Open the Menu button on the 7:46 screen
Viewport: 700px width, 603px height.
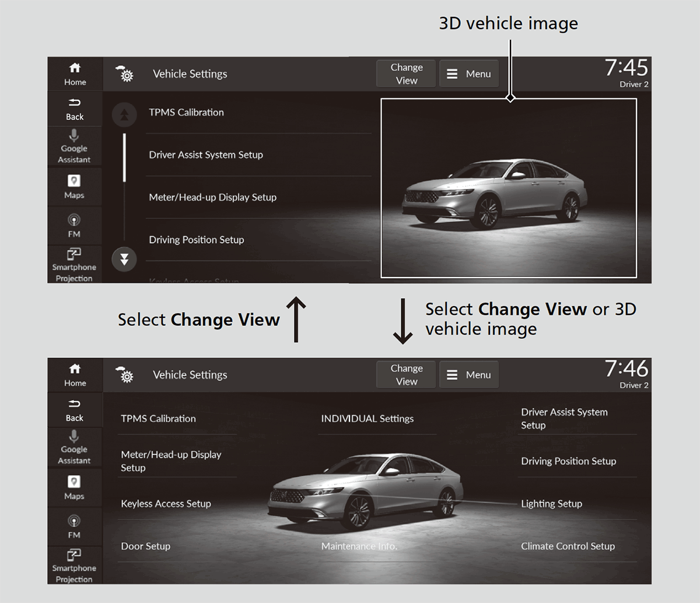469,375
